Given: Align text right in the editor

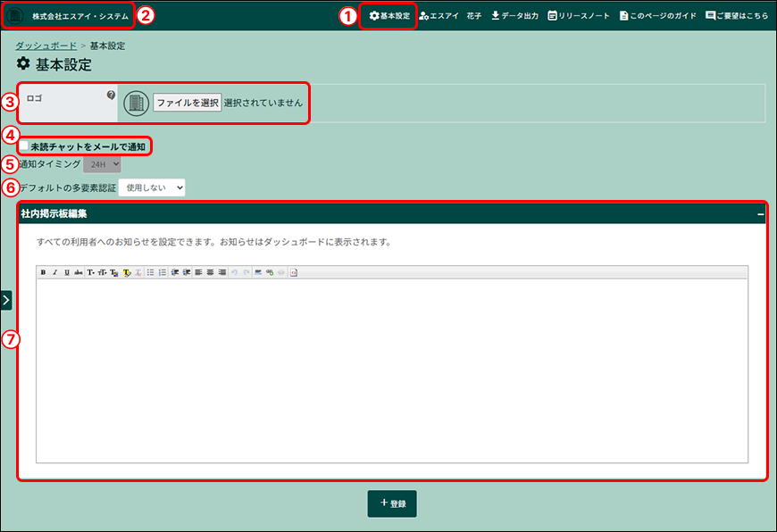Looking at the screenshot, I should [x=222, y=272].
